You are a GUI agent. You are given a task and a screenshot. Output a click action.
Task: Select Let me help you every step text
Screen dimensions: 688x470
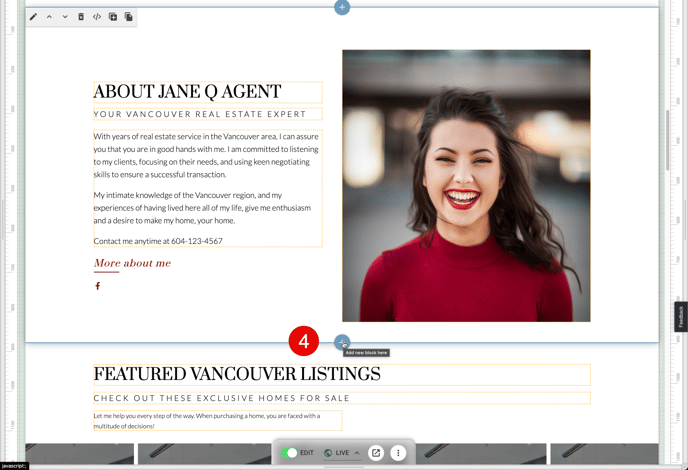(x=218, y=421)
